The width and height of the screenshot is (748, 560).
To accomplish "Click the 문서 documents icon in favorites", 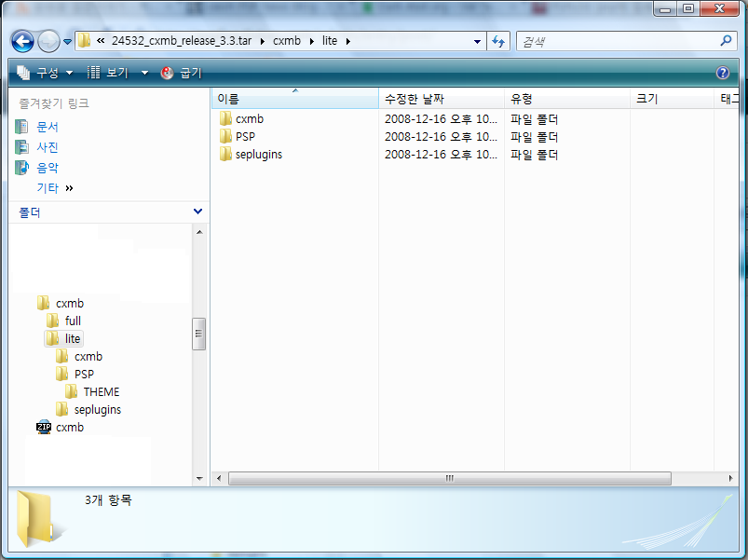I will point(22,127).
